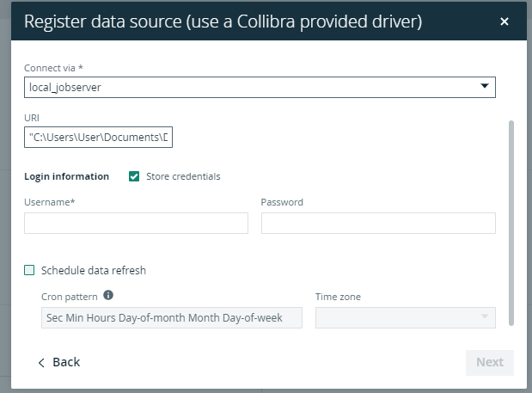Image resolution: width=532 pixels, height=393 pixels.
Task: Click the dialog's vertical scrollbar
Action: pyautogui.click(x=511, y=223)
